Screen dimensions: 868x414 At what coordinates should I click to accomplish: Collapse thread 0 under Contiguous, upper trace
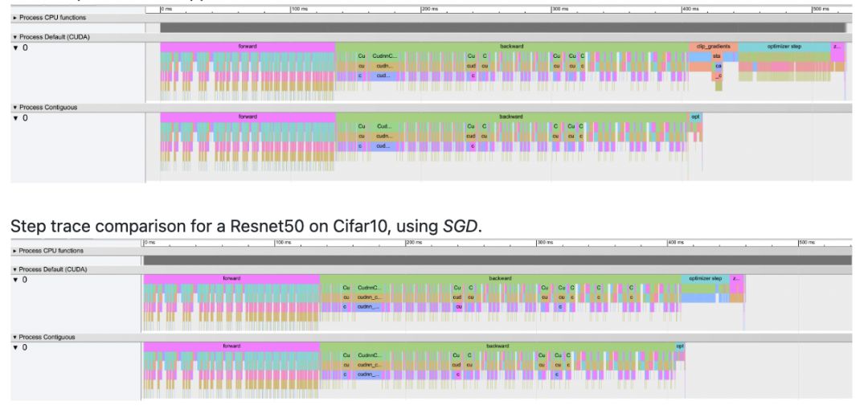pyautogui.click(x=16, y=118)
